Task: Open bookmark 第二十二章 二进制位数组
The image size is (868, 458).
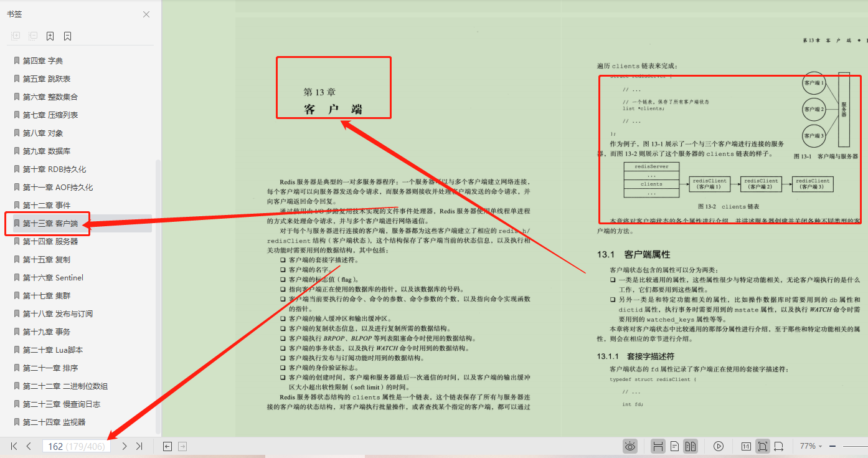Action: [x=65, y=386]
